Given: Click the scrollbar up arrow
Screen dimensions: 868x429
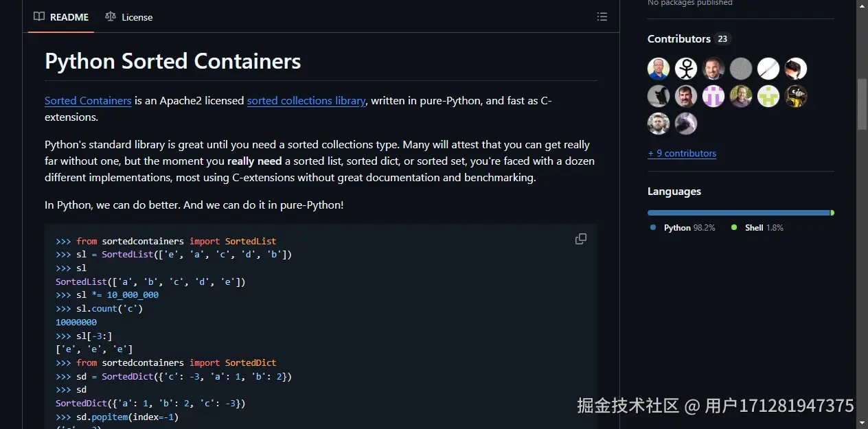Looking at the screenshot, I should point(862,5).
